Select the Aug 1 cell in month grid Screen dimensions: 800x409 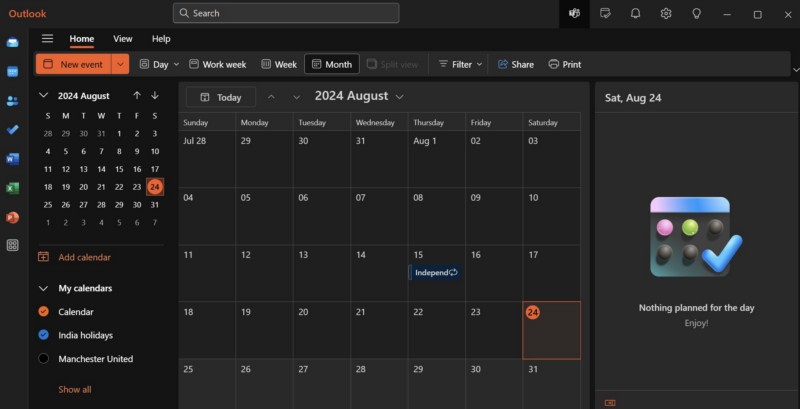click(x=437, y=159)
